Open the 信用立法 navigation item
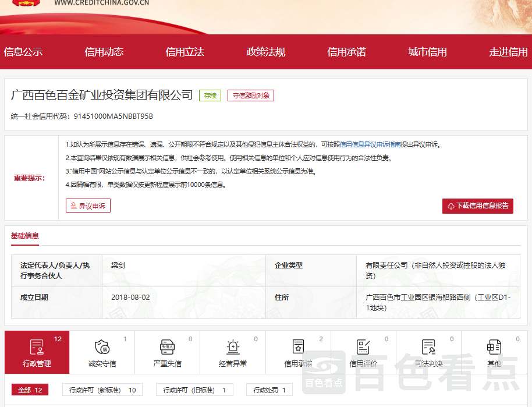The image size is (532, 407). point(185,52)
